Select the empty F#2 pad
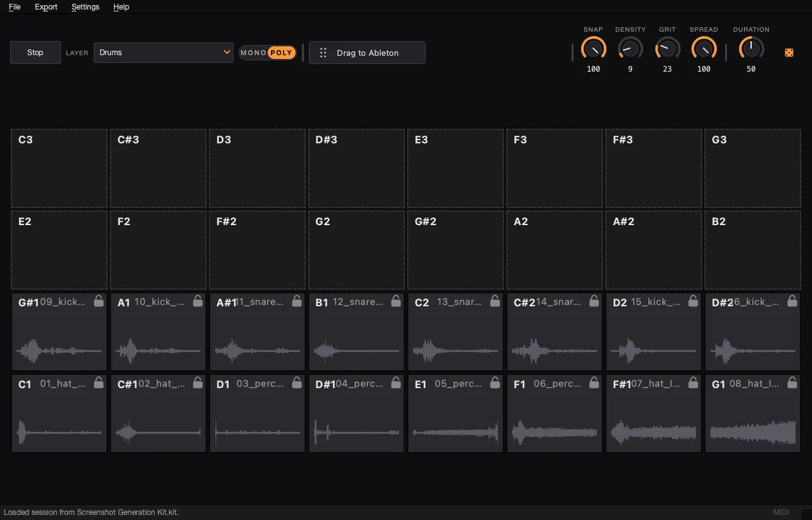The image size is (812, 520). click(x=257, y=250)
